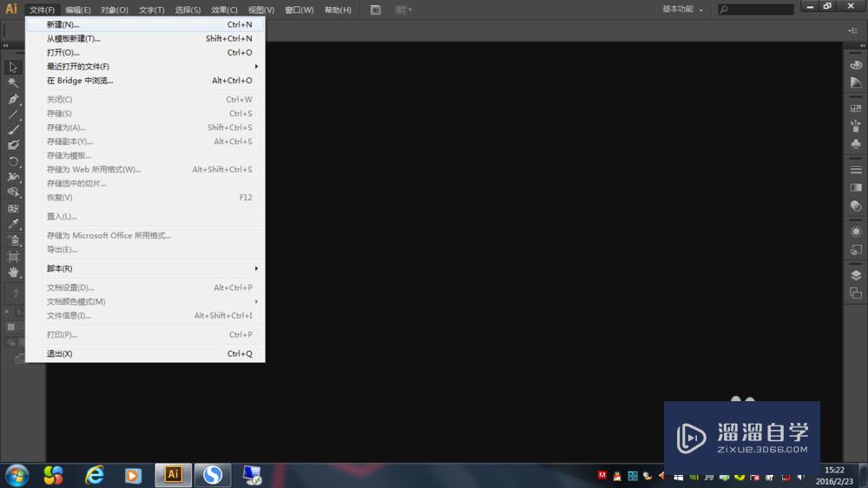Open the 视图(V) menu
The width and height of the screenshot is (868, 488).
point(260,10)
